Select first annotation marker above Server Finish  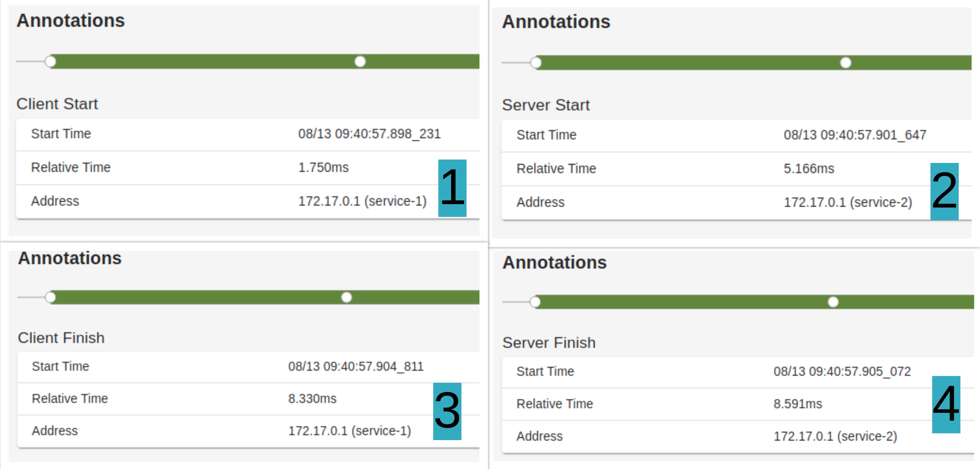[x=535, y=302]
